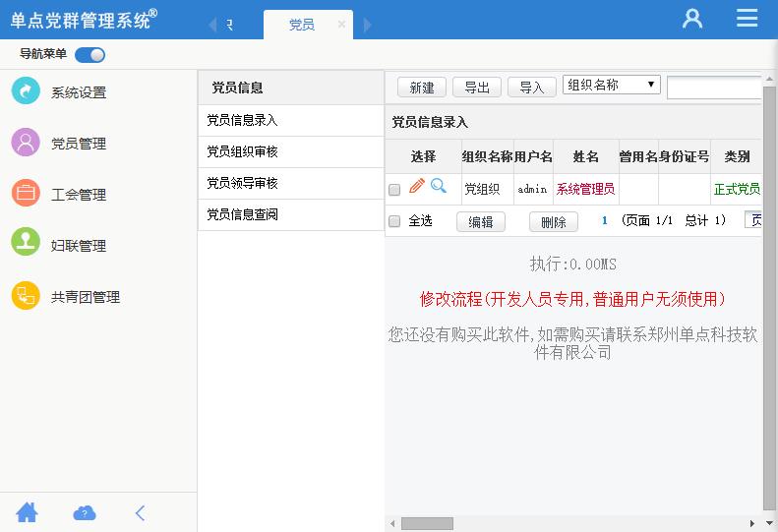778x532 pixels.
Task: Select 工会管理 in navigation
Action: tap(79, 195)
